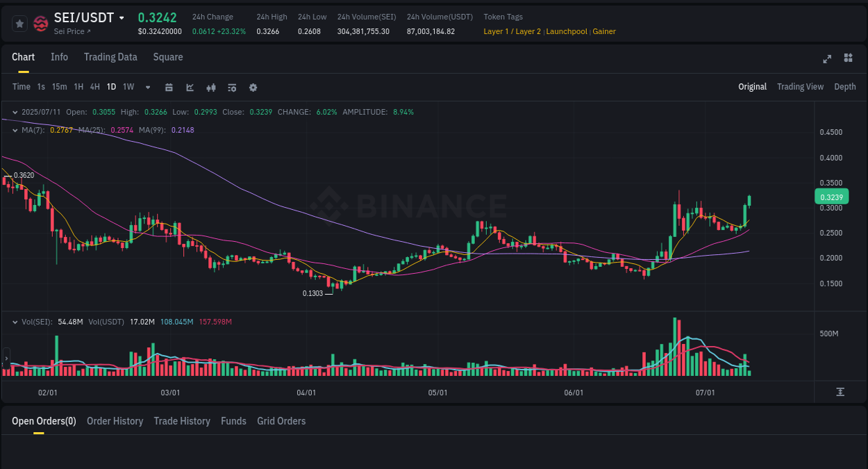Toggle the favorite star for SEI/USDT
This screenshot has width=868, height=469.
coord(19,23)
